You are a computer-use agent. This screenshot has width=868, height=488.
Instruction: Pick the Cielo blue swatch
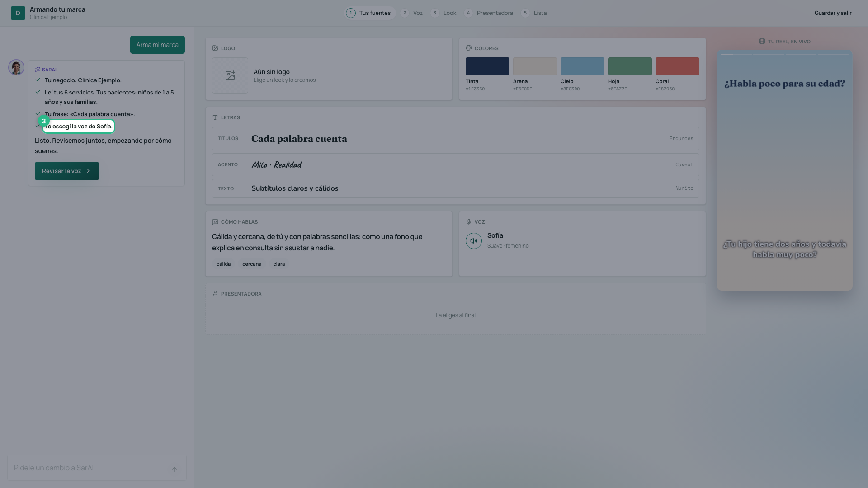coord(582,66)
